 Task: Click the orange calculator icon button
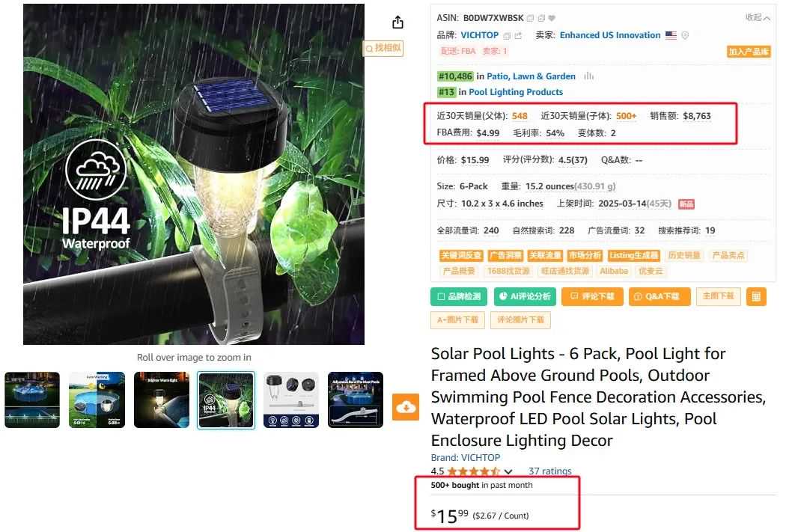tap(756, 296)
